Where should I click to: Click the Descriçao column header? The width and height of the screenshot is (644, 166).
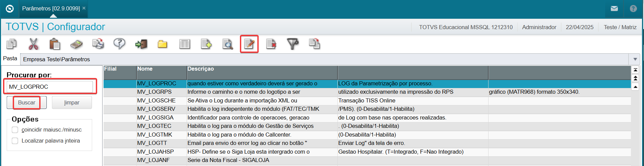click(262, 72)
